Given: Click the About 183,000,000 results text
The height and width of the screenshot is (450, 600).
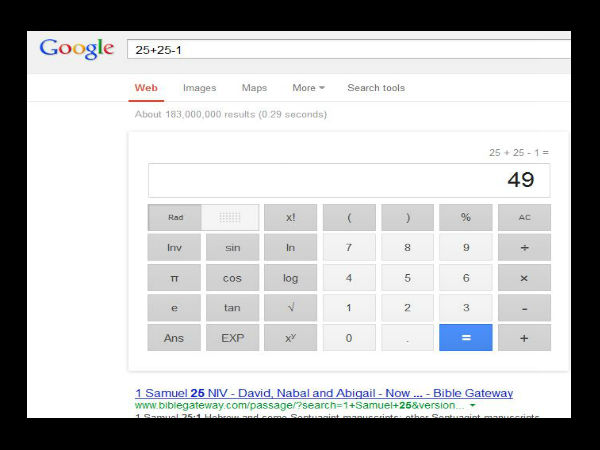Looking at the screenshot, I should pos(231,114).
